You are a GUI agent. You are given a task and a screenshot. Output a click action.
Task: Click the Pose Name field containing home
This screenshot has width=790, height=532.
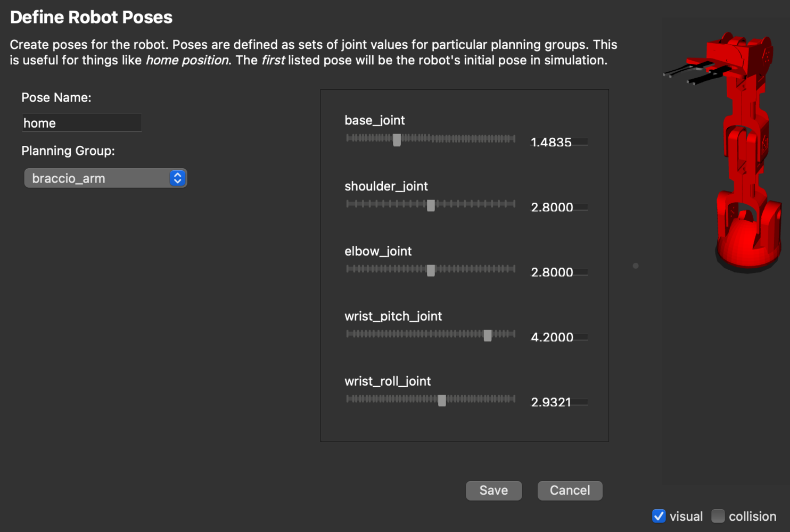pos(81,123)
